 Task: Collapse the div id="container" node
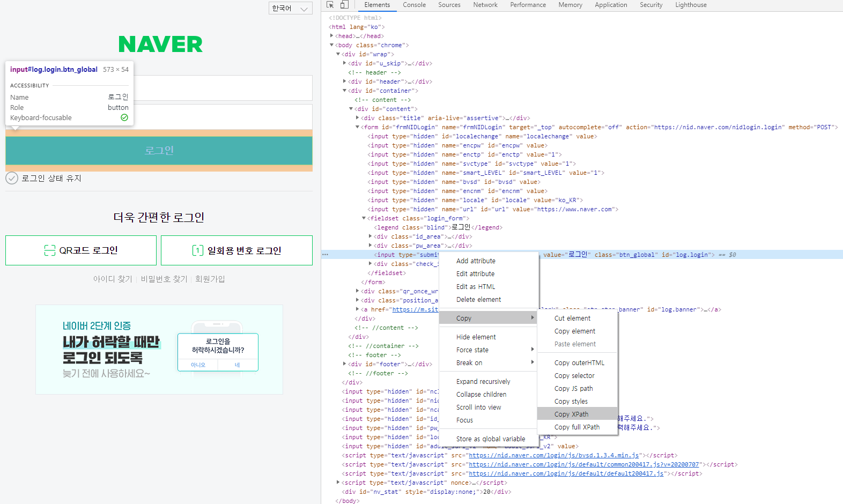[345, 91]
